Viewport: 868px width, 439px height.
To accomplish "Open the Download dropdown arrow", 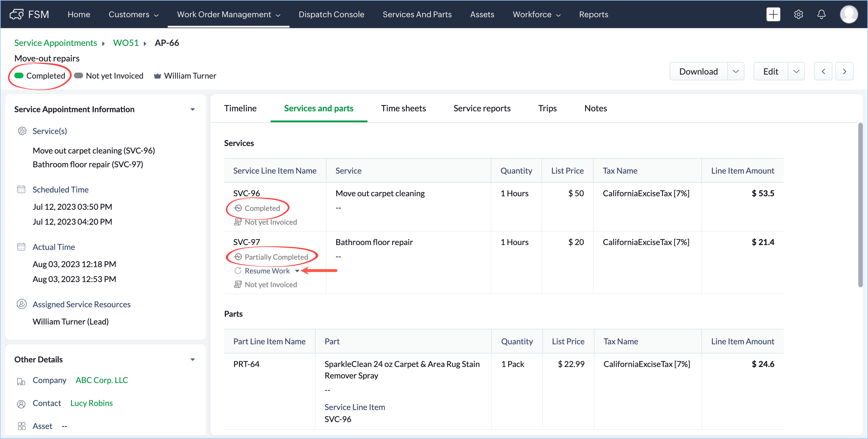I will [736, 71].
